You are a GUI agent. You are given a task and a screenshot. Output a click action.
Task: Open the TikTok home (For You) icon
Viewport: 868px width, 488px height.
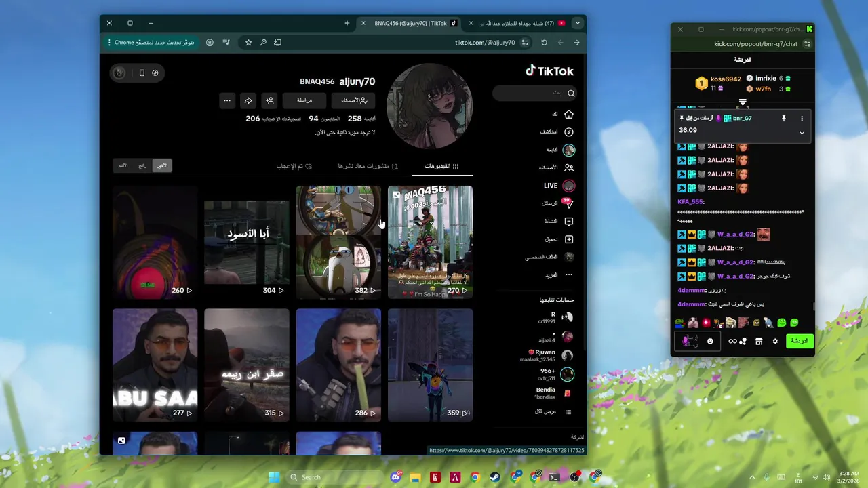point(568,114)
